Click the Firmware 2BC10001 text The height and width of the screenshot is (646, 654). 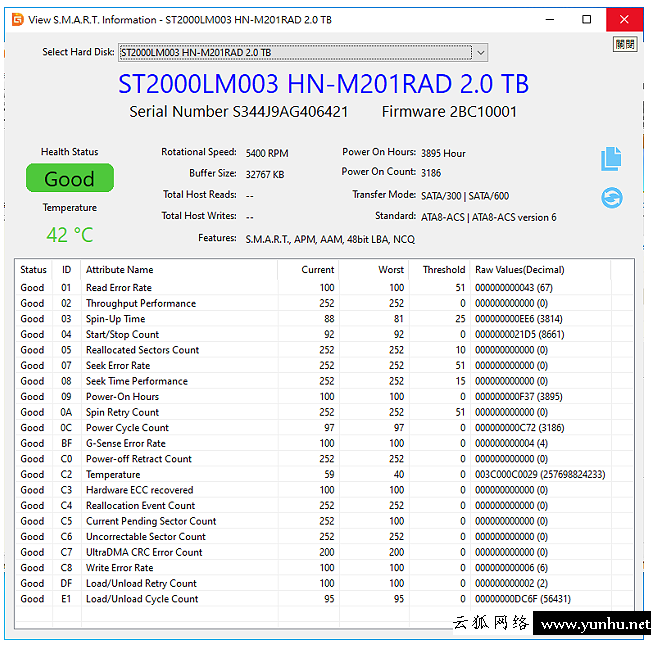449,112
